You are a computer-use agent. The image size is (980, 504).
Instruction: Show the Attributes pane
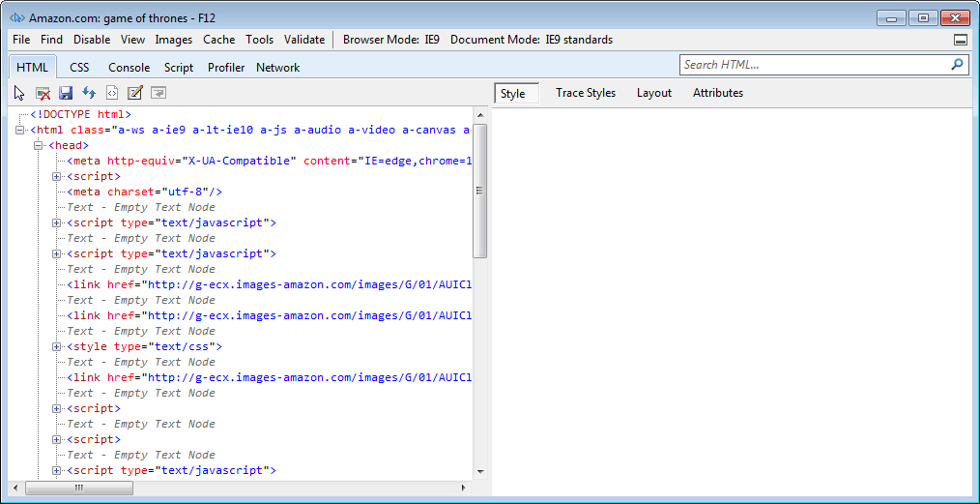click(718, 93)
